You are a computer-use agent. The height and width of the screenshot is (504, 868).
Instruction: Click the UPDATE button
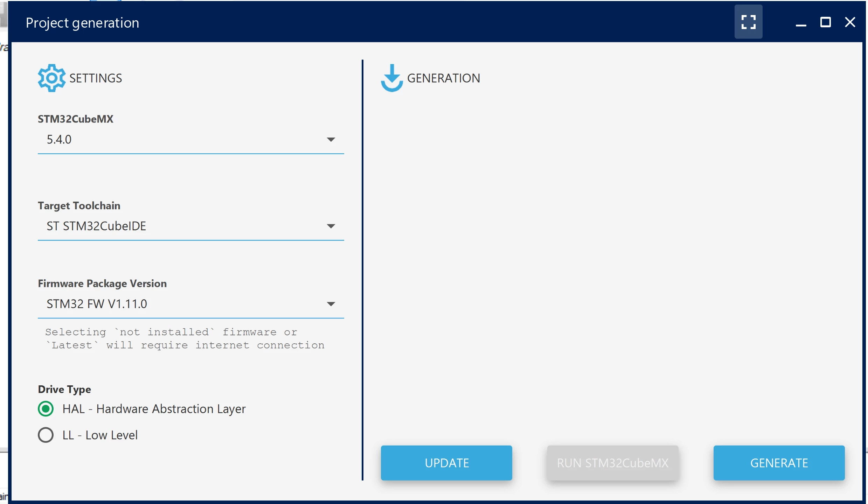click(x=446, y=463)
